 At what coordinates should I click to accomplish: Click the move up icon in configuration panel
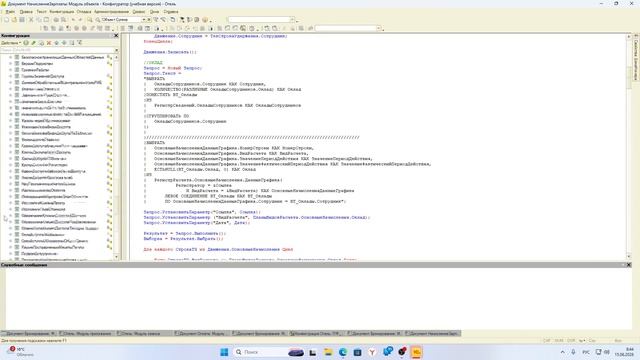tap(57, 43)
